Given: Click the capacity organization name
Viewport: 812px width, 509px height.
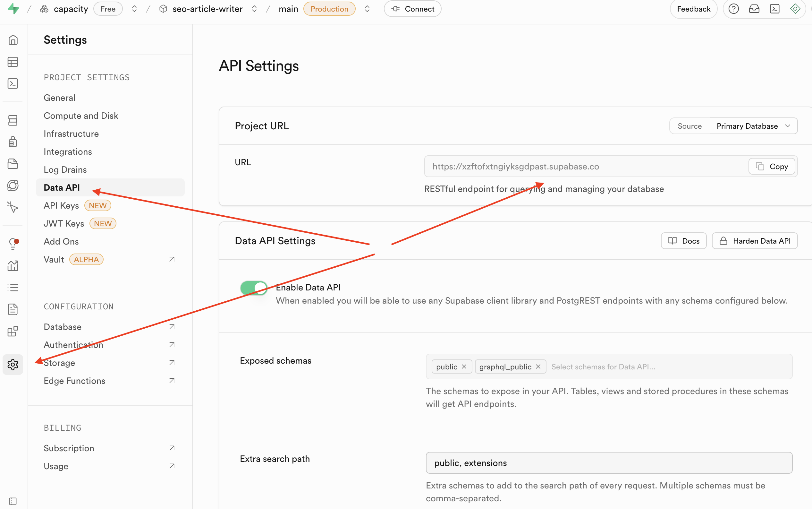Looking at the screenshot, I should coord(71,9).
